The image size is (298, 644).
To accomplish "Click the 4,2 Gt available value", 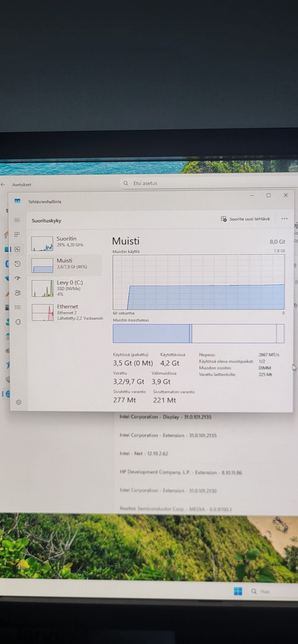I will click(170, 363).
